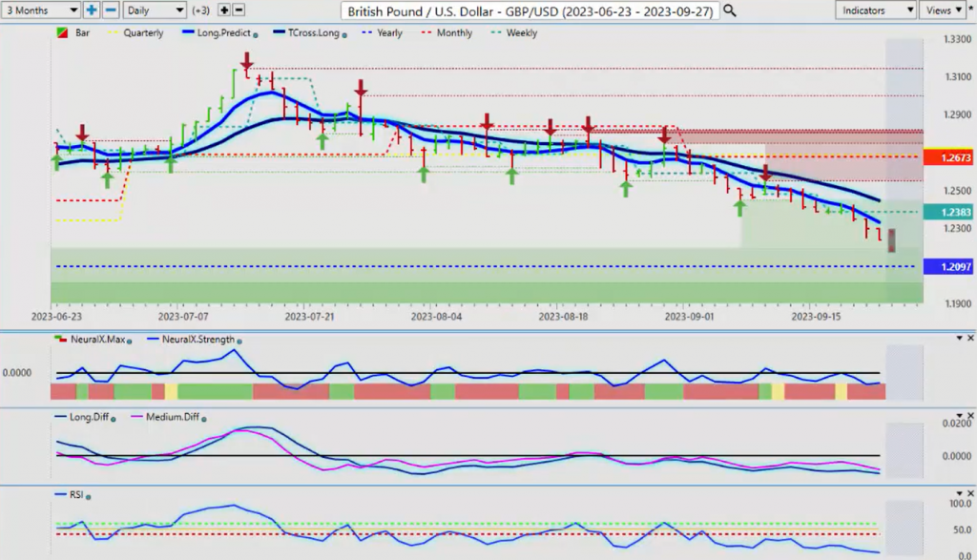
Task: Open the 3 Months range dropdown
Action: tap(40, 10)
